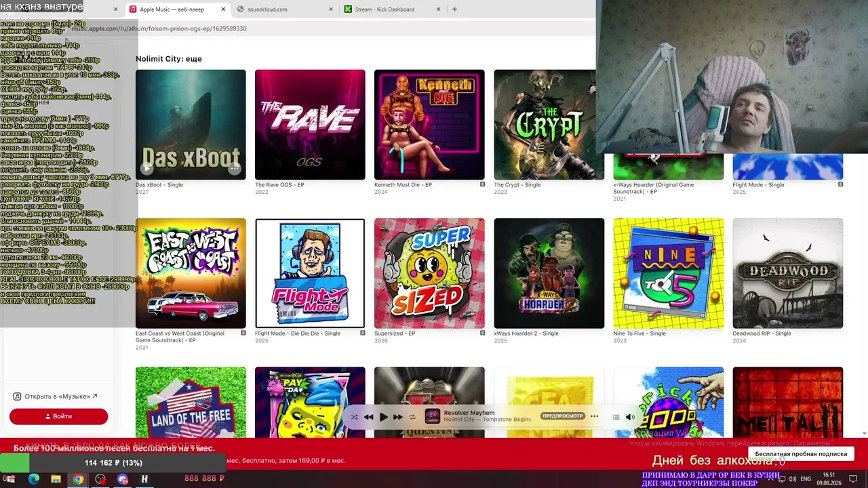This screenshot has width=868, height=488.
Task: Open the Land of the Free cover
Action: point(191,402)
